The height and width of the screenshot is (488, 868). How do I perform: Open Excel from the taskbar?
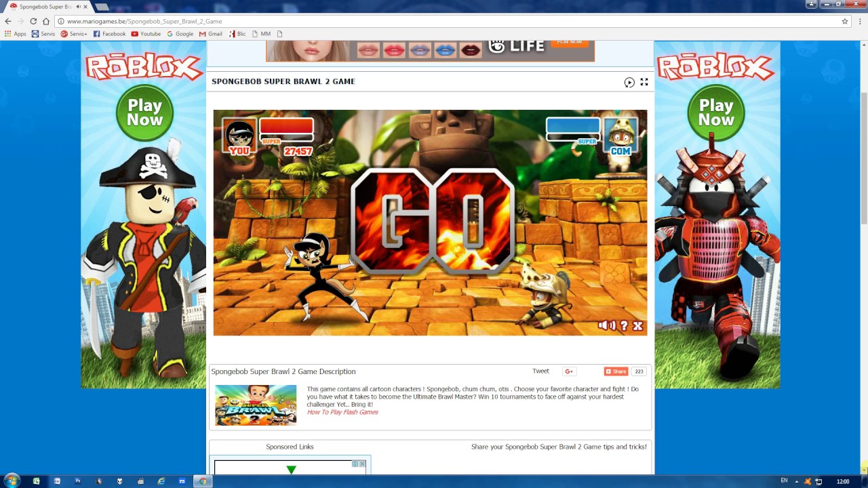[x=37, y=481]
